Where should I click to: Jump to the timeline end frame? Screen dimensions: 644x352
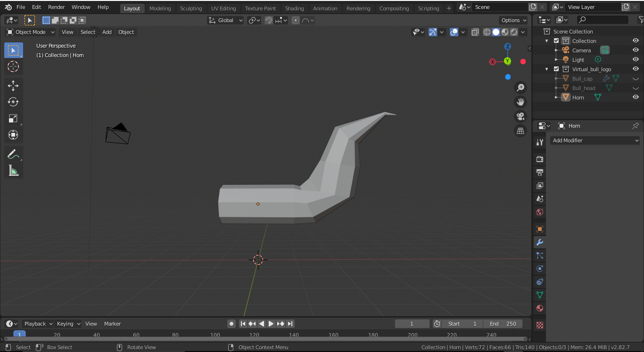click(290, 324)
